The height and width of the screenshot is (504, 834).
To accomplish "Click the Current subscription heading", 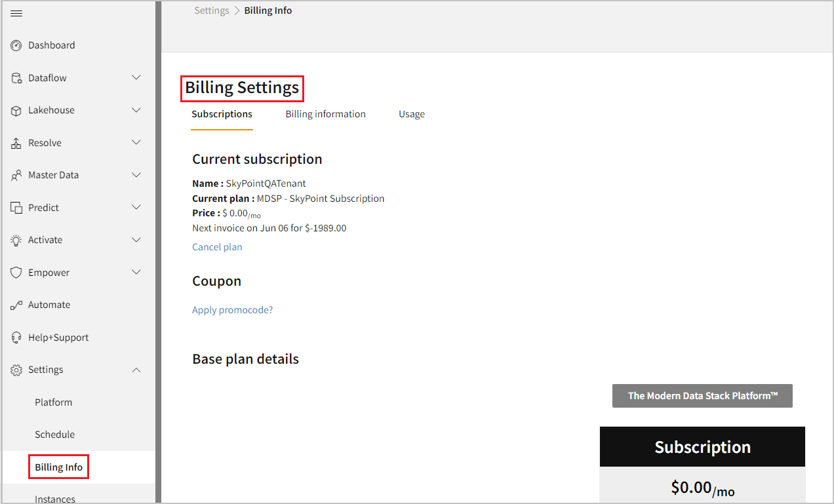I will 257,159.
